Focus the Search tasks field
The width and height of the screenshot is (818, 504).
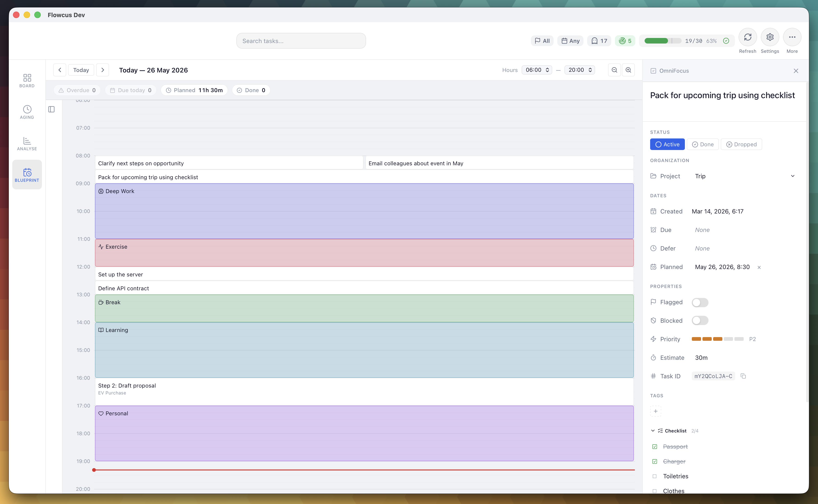(x=301, y=41)
